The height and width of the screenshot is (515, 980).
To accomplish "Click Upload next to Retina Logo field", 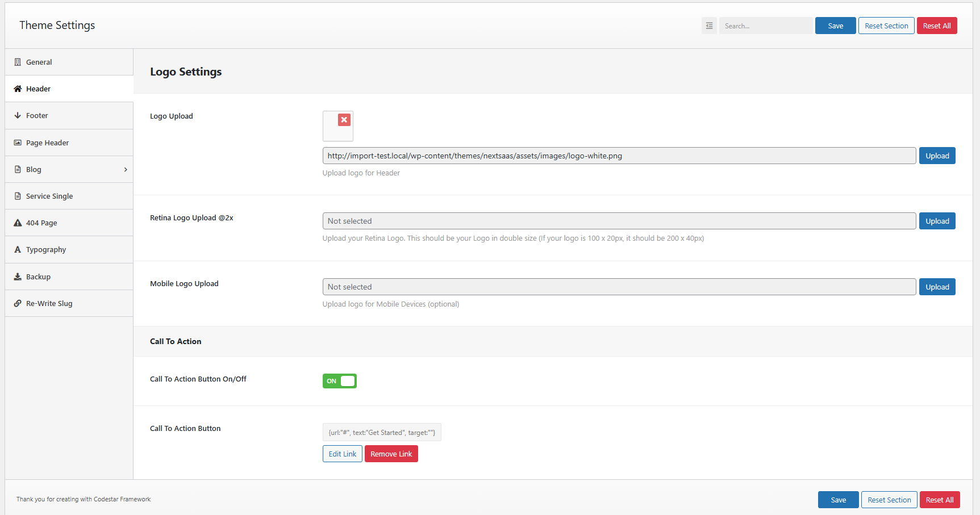I will 937,221.
